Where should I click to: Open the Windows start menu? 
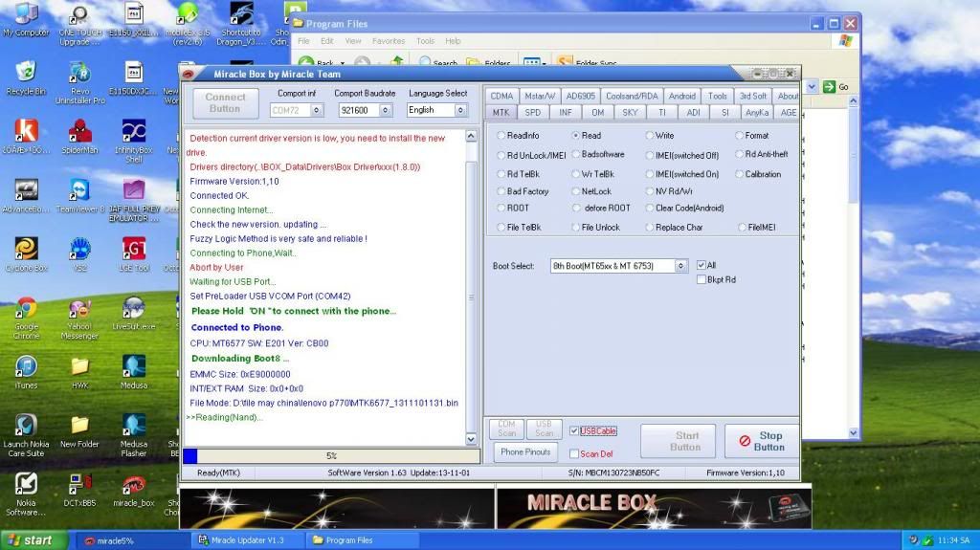(33, 540)
